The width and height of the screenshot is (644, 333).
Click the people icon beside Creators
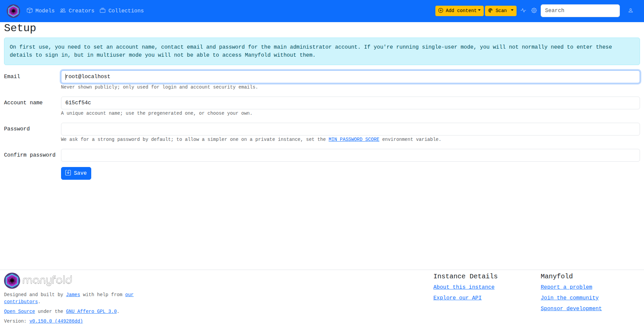63,11
